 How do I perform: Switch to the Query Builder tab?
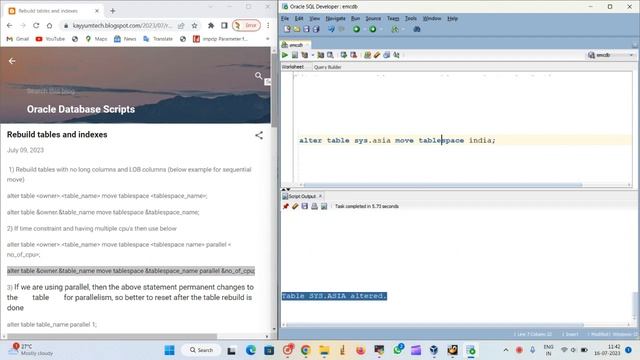click(327, 67)
